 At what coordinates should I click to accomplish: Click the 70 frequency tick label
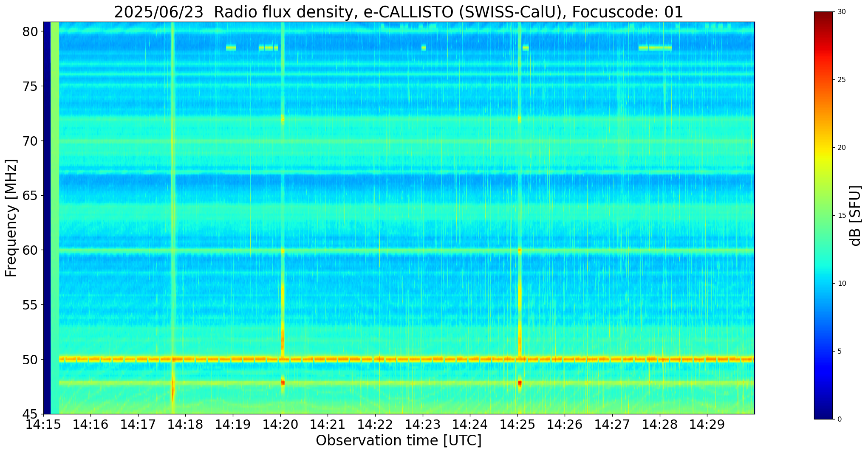coord(30,141)
